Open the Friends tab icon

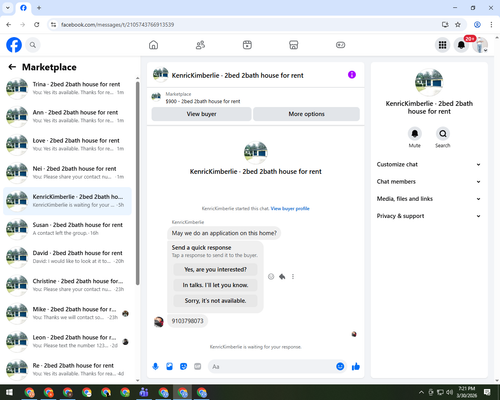pyautogui.click(x=200, y=45)
